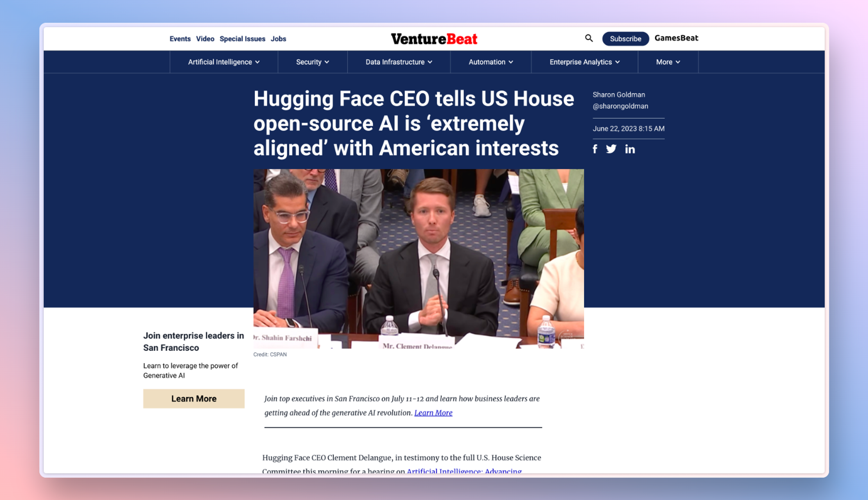Expand the Data Infrastructure dropdown
868x500 pixels.
click(x=398, y=62)
